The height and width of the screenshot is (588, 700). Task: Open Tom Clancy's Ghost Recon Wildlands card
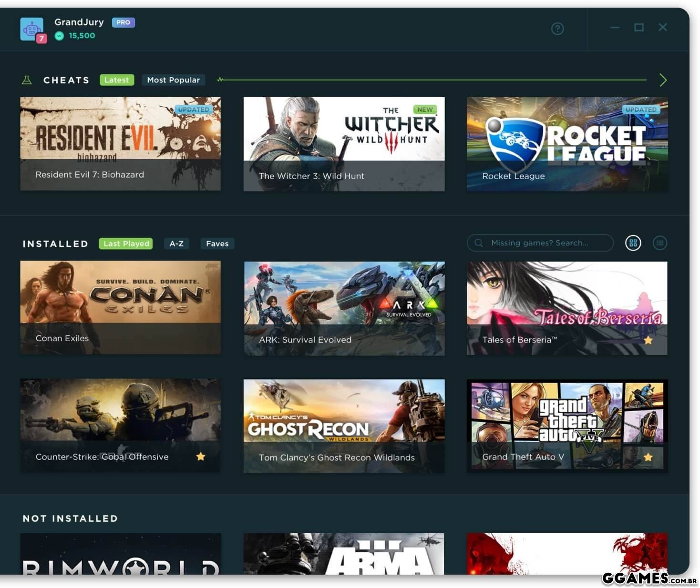(344, 426)
